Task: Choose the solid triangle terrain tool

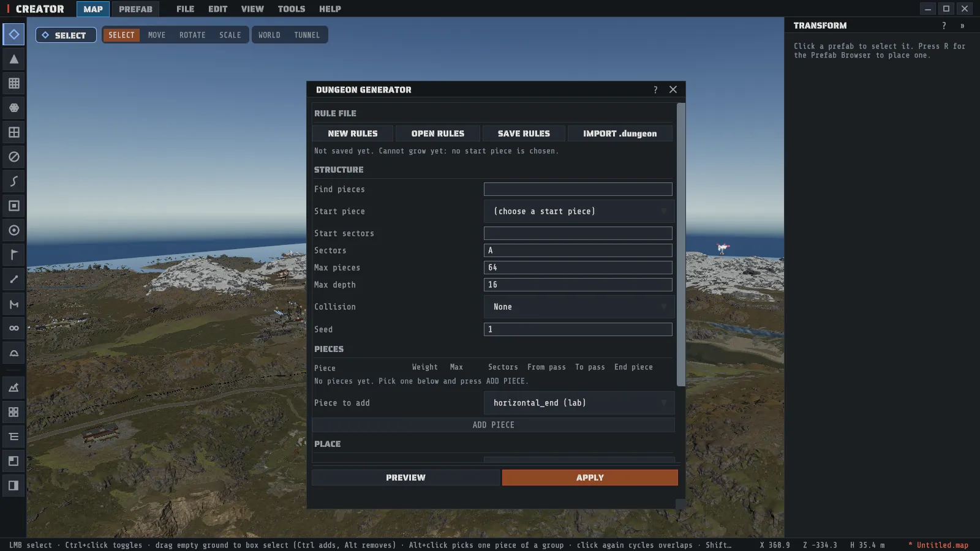Action: click(13, 59)
